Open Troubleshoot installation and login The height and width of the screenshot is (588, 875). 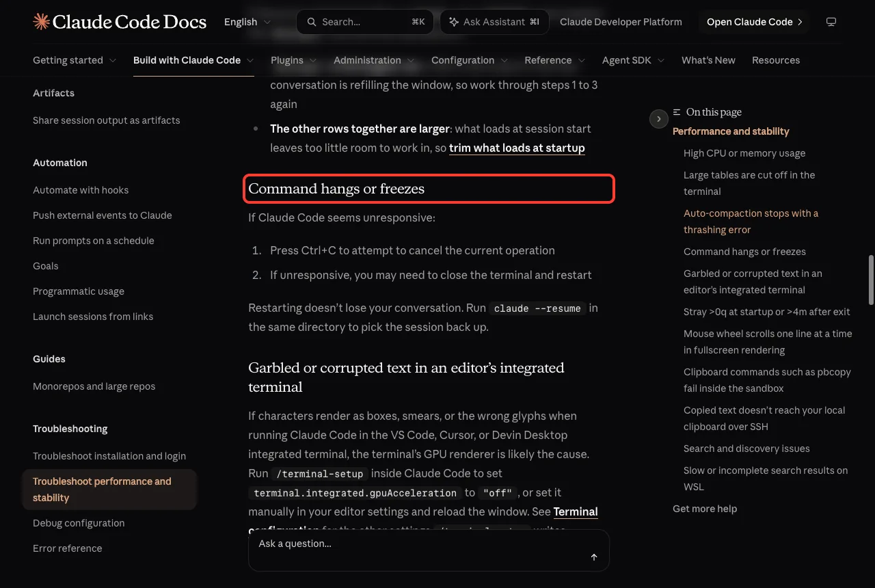pos(109,456)
